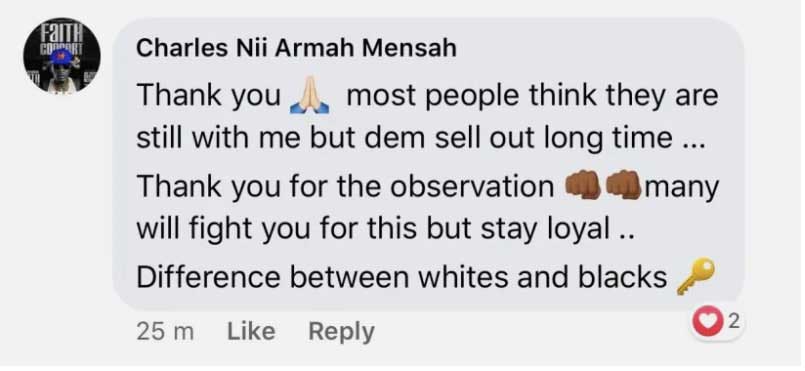Click 'Difference between whites and blacks' sentence
805x371 pixels.
402,278
